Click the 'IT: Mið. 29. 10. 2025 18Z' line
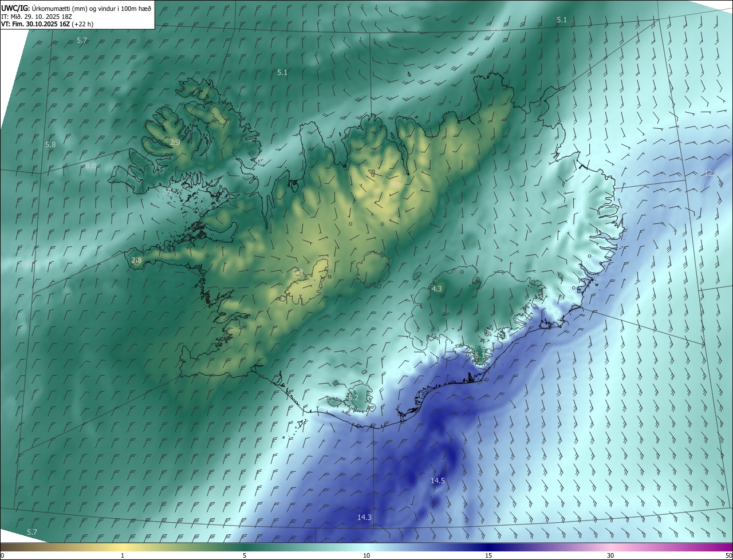The width and height of the screenshot is (733, 560). coord(36,16)
